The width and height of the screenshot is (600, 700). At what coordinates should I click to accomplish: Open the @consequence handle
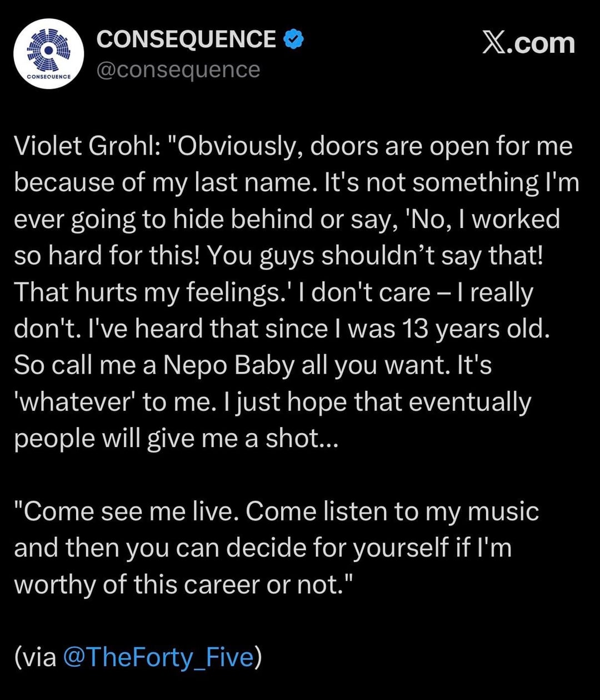click(178, 69)
